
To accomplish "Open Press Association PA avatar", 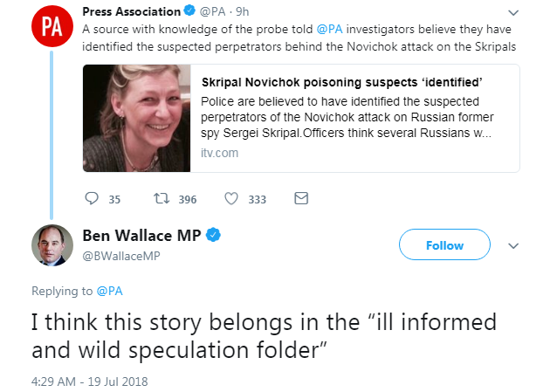I will click(x=52, y=25).
